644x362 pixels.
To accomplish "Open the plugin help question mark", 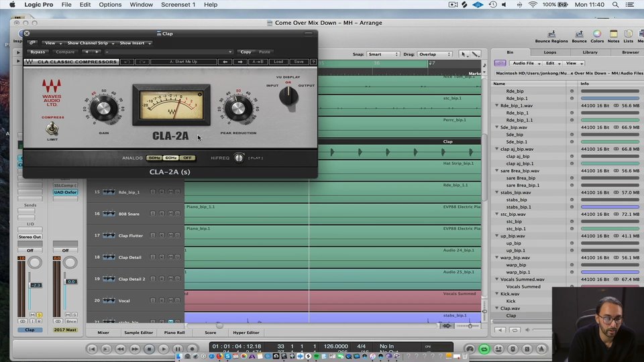I will click(x=313, y=62).
